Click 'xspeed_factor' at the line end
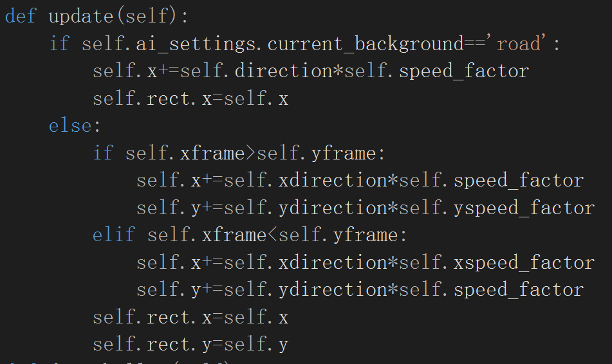 pyautogui.click(x=524, y=262)
